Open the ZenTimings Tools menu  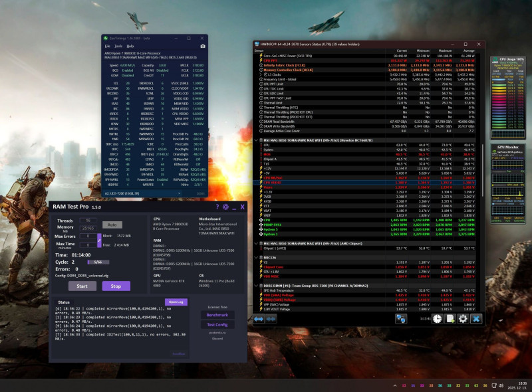[x=118, y=46]
